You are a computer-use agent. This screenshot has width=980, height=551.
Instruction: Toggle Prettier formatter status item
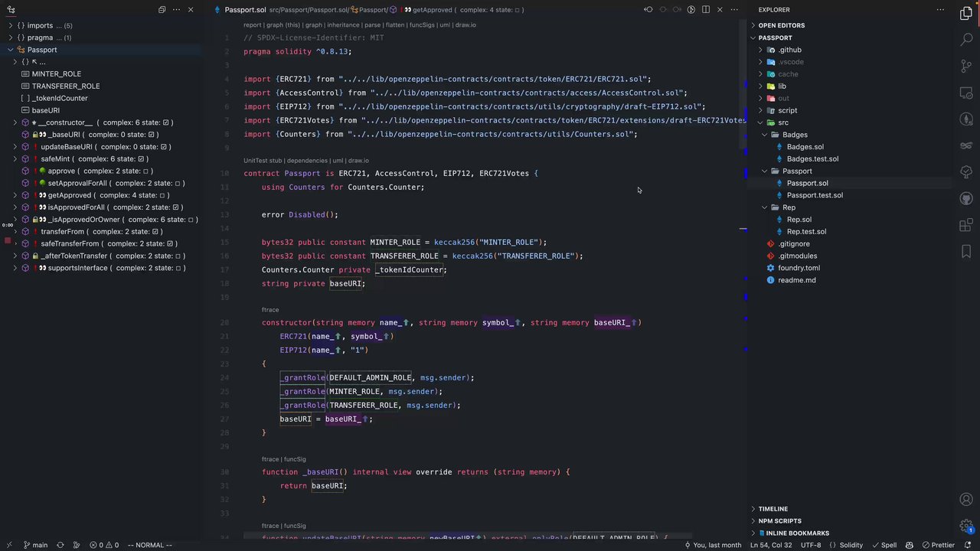(937, 545)
